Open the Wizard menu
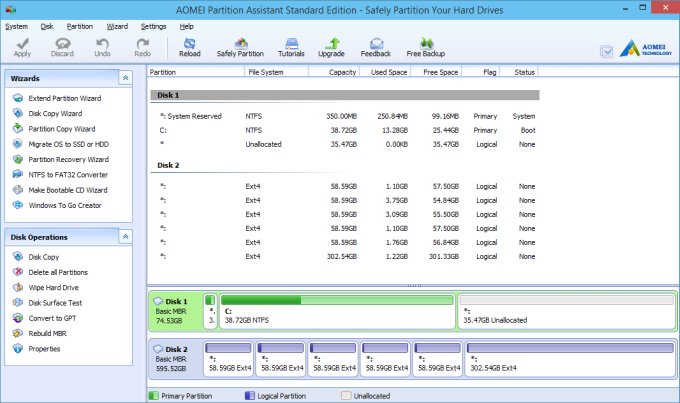 click(x=117, y=26)
